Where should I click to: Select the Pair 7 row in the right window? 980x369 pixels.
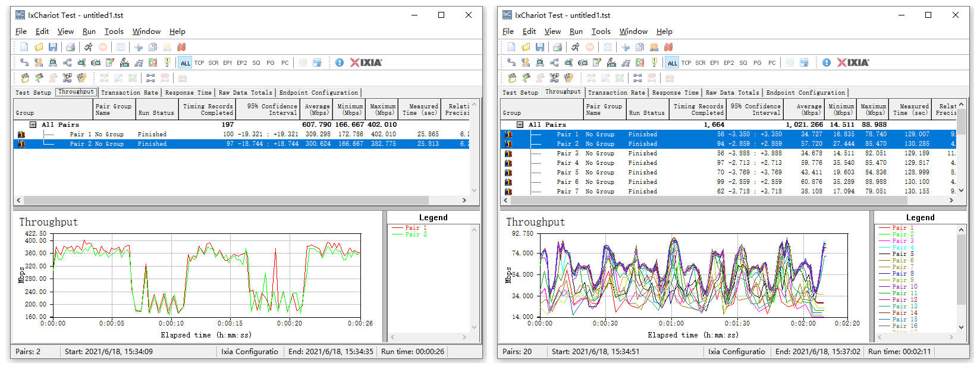pos(728,192)
